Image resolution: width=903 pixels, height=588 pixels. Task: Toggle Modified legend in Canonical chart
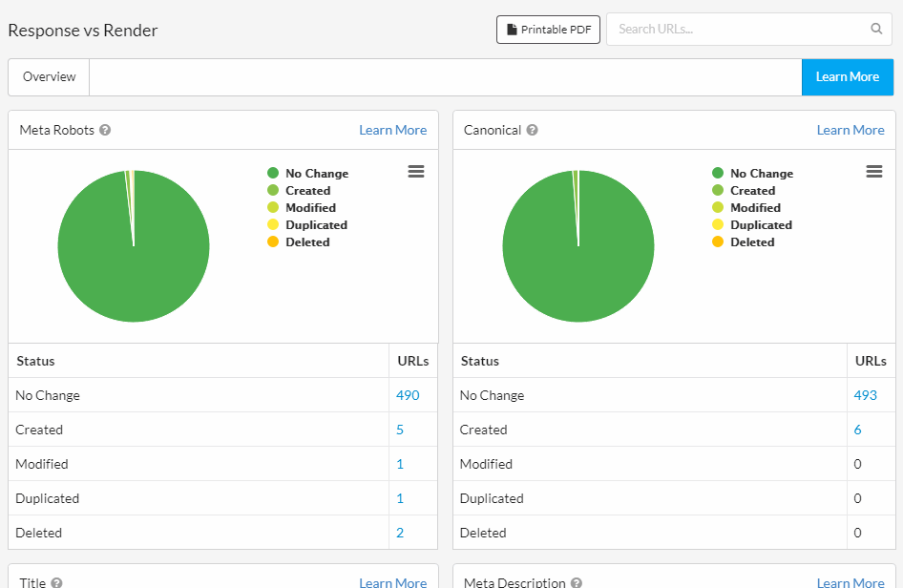point(746,208)
